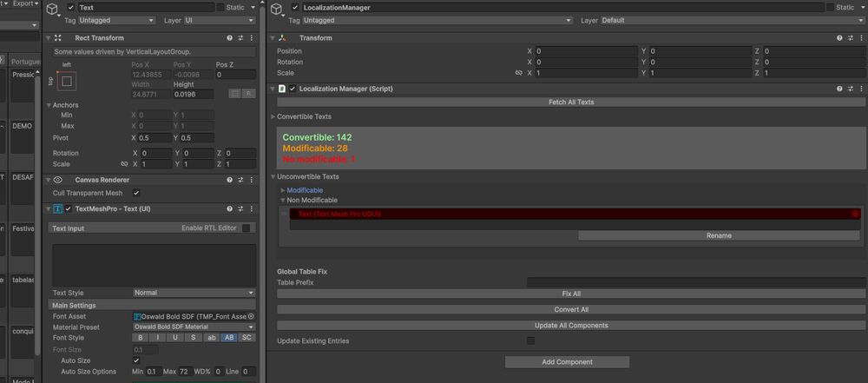
Task: Open Transform component more-options menu
Action: pyautogui.click(x=861, y=38)
